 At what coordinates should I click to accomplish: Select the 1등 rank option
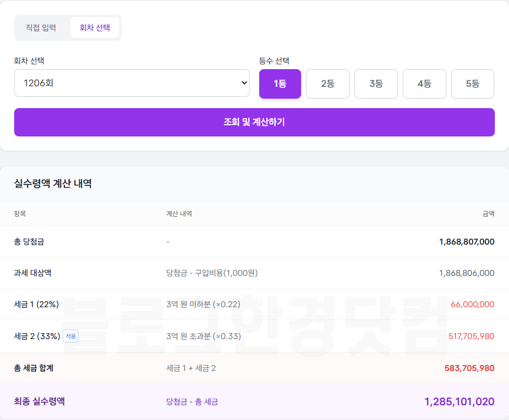pyautogui.click(x=280, y=84)
